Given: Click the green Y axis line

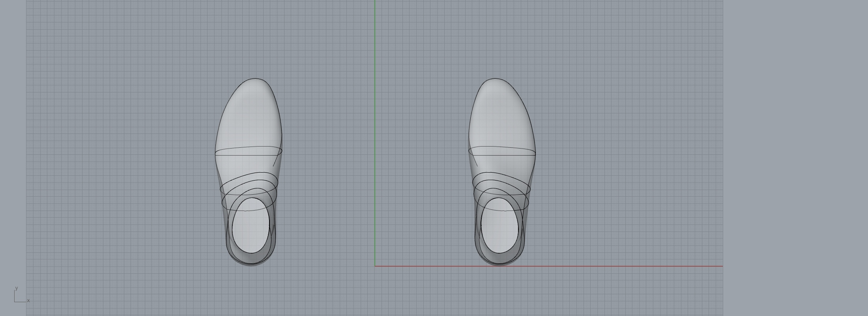Looking at the screenshot, I should 375,118.
